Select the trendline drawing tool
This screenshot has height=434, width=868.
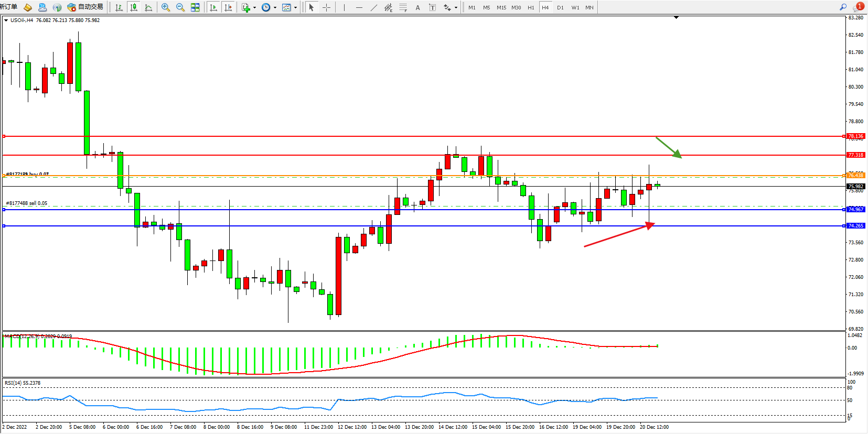click(x=373, y=7)
